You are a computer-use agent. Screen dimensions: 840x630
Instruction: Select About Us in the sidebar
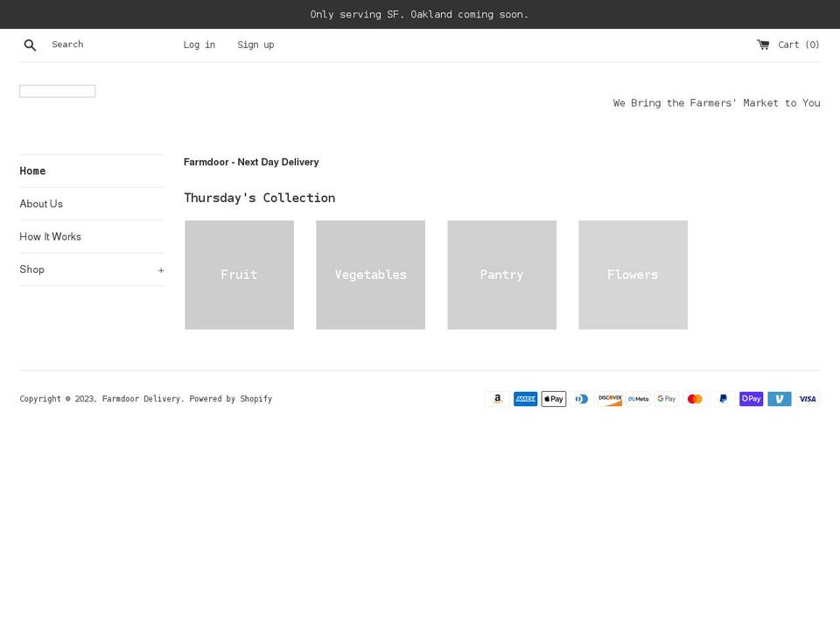pos(41,204)
